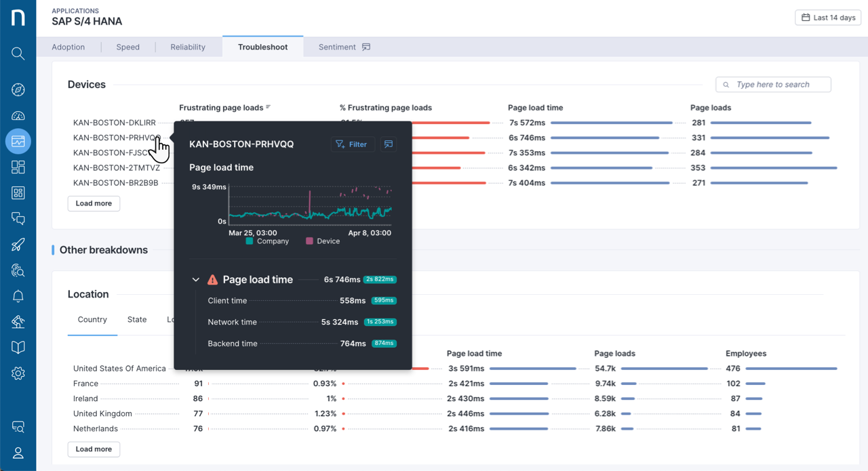This screenshot has width=868, height=471.
Task: Select the compass explore icon in sidebar
Action: (x=18, y=89)
